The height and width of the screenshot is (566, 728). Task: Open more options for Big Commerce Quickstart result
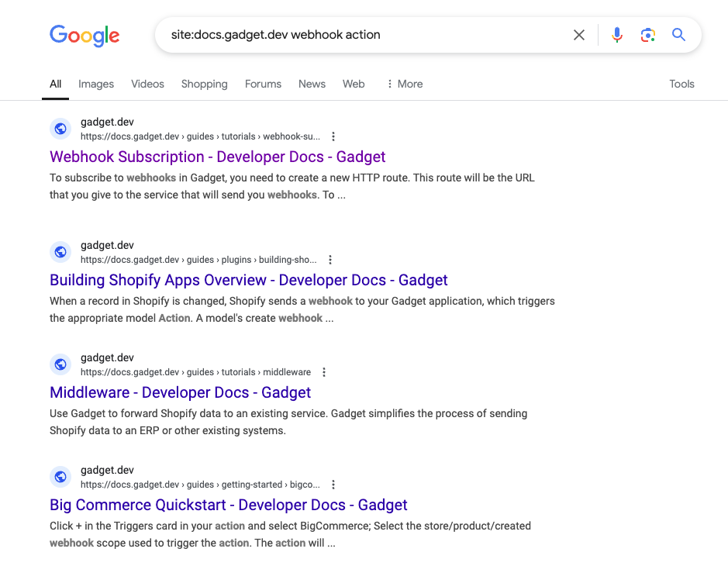pyautogui.click(x=333, y=485)
